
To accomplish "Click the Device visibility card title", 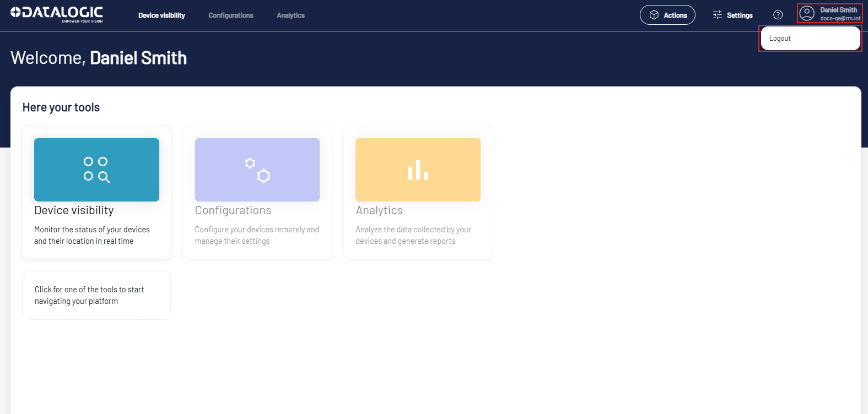I will pyautogui.click(x=74, y=210).
